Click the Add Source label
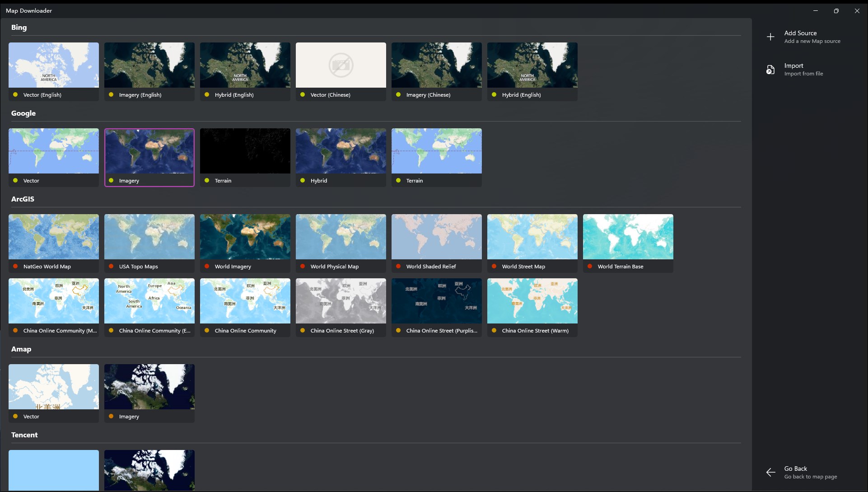Image resolution: width=868 pixels, height=492 pixels. [800, 33]
